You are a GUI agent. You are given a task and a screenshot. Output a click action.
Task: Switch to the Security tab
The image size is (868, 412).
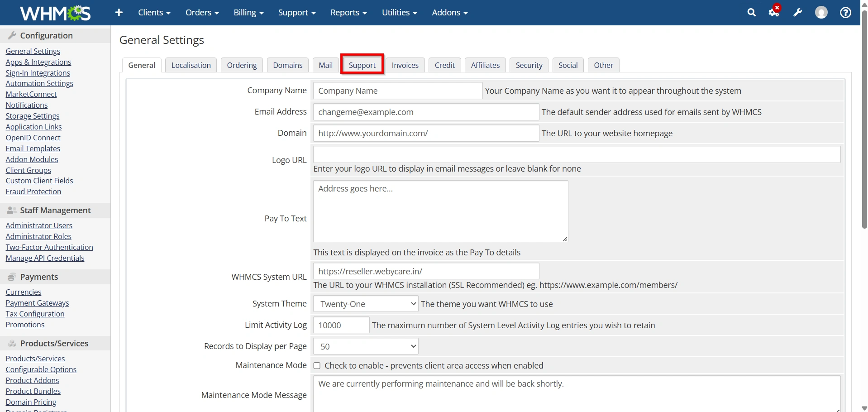point(529,65)
